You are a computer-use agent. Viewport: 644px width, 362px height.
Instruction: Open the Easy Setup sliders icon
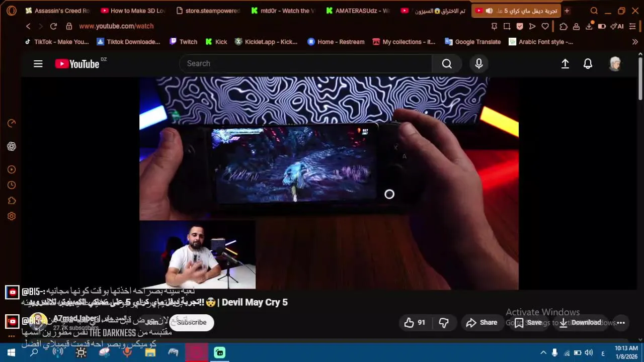point(632,26)
